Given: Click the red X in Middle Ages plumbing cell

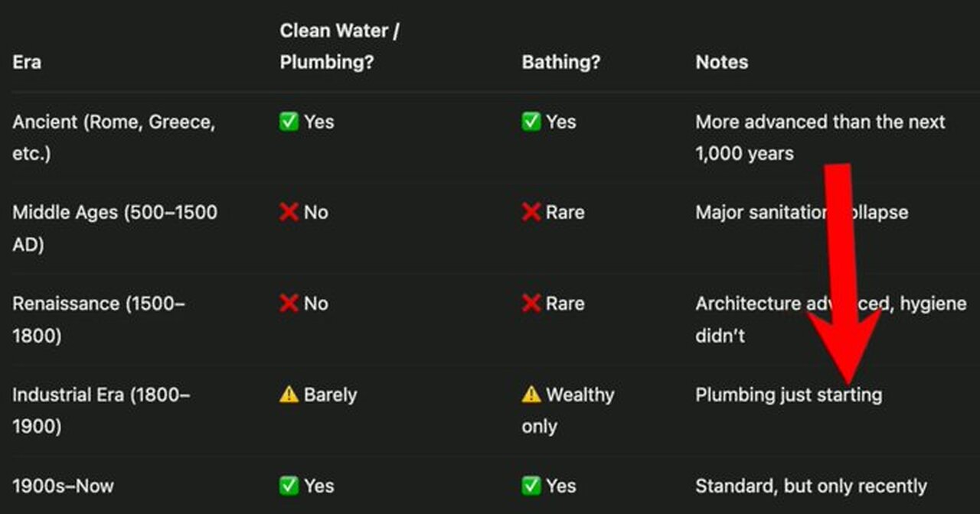Looking at the screenshot, I should (x=289, y=212).
